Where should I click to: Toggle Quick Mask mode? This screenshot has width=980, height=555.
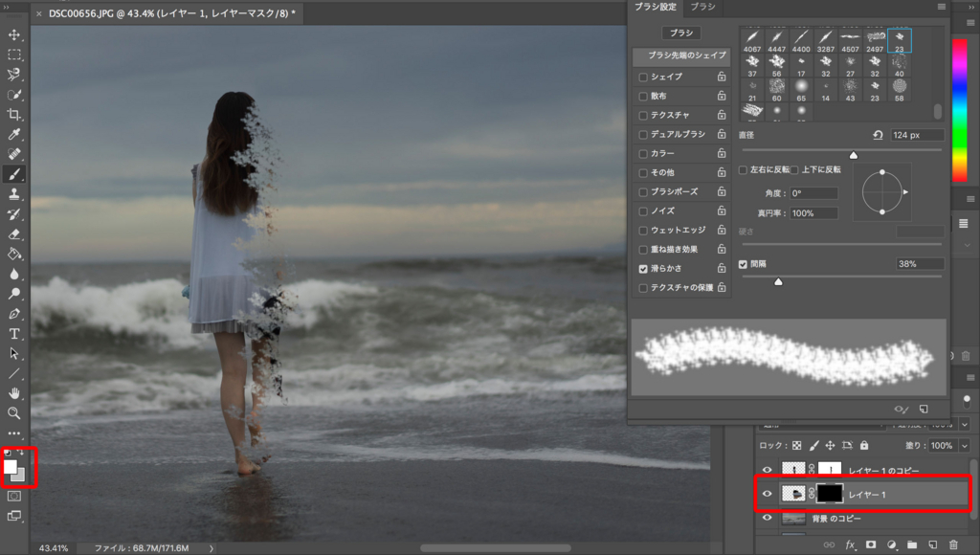[13, 497]
